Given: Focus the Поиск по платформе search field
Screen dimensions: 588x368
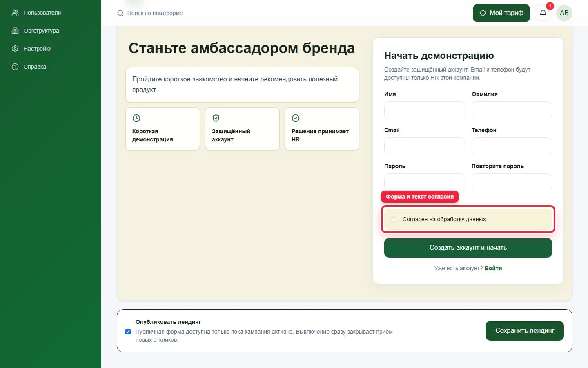Looking at the screenshot, I should coord(155,13).
